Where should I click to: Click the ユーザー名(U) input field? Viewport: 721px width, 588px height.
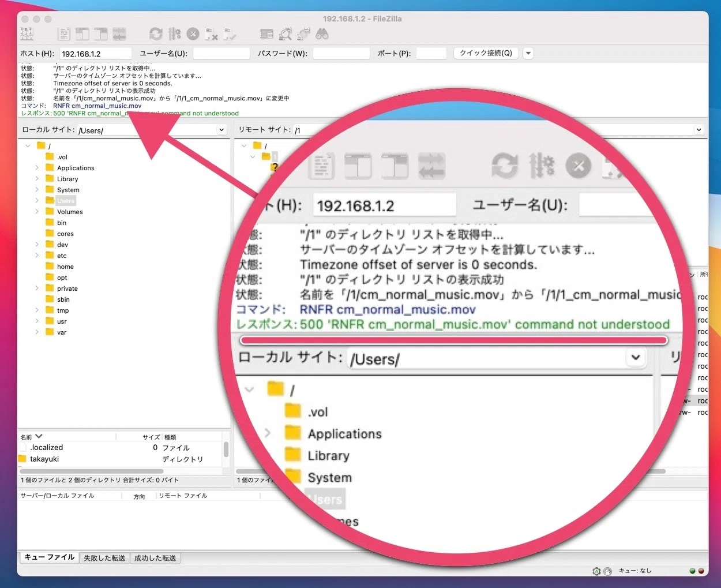tap(221, 54)
